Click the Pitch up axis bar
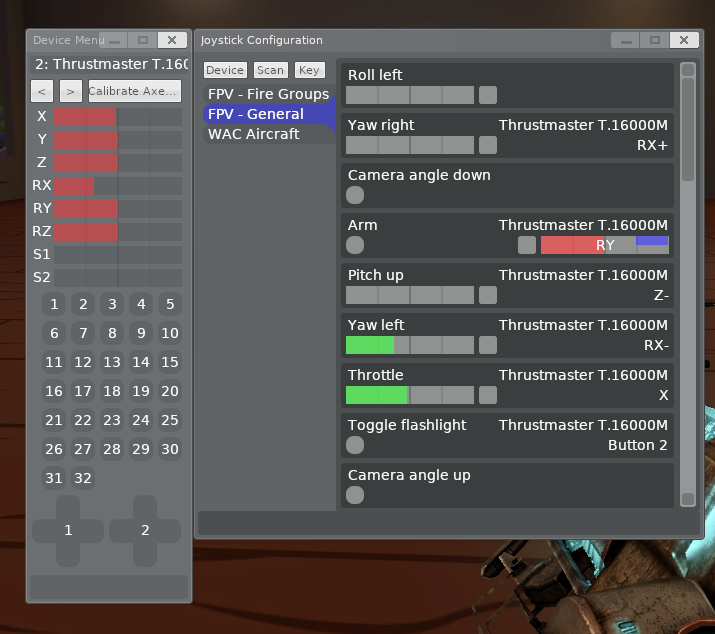The width and height of the screenshot is (715, 634). point(410,295)
